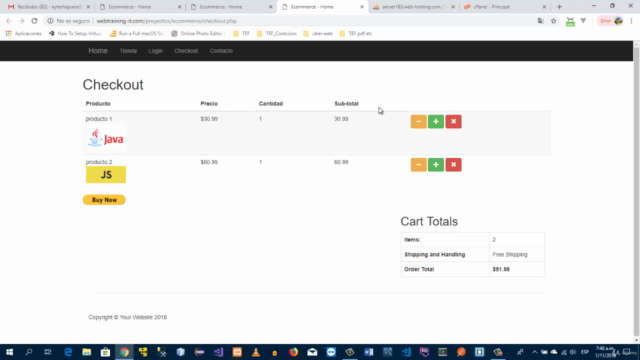The width and height of the screenshot is (640, 360).
Task: Open the 'TEF pdf etc' bookmark folder
Action: point(356,33)
